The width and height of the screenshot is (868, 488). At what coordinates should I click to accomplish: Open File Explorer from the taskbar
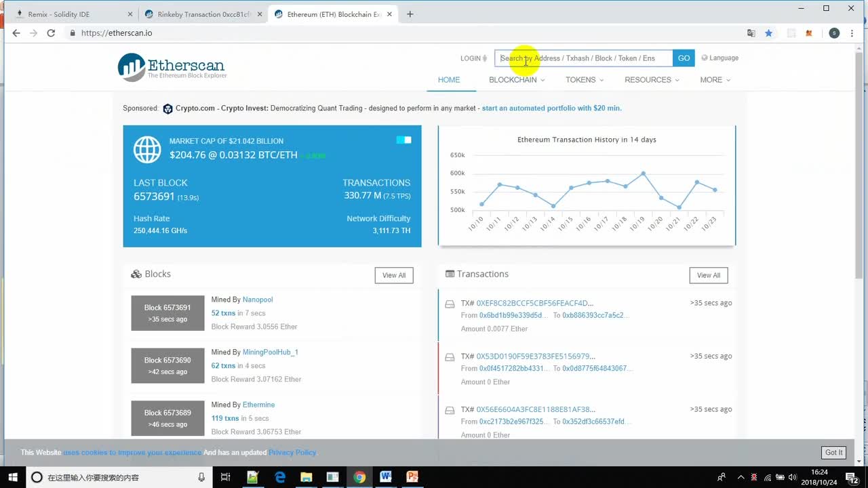[306, 477]
